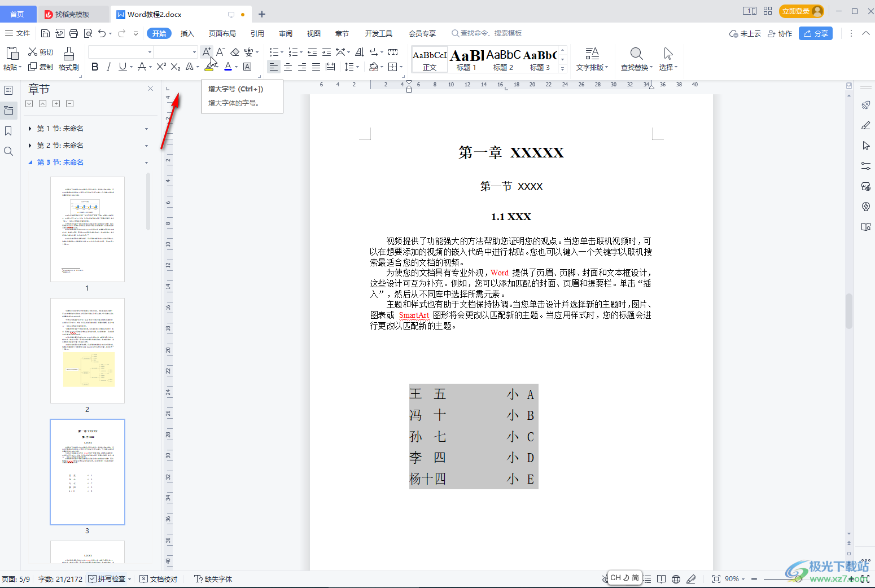Click the Cut (剪切) button
This screenshot has width=875, height=588.
[x=41, y=52]
